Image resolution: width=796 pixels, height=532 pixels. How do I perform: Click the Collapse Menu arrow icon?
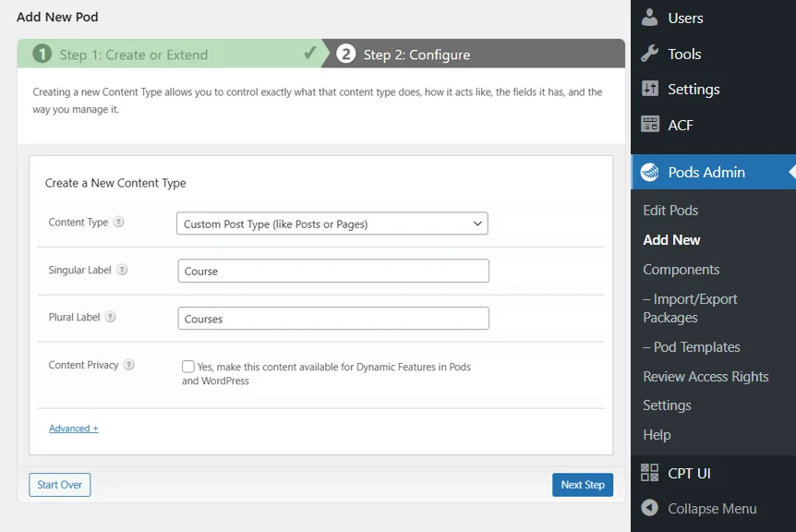coord(649,508)
